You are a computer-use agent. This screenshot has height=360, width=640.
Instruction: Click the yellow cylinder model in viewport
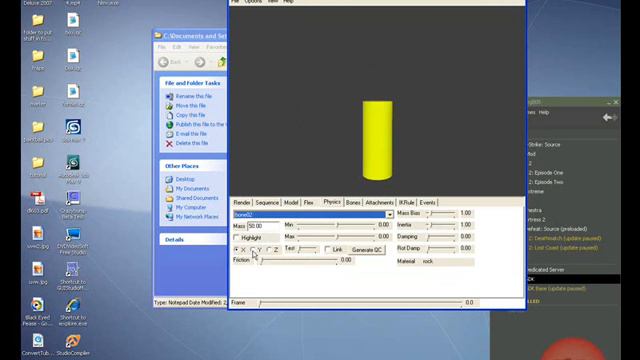click(378, 140)
